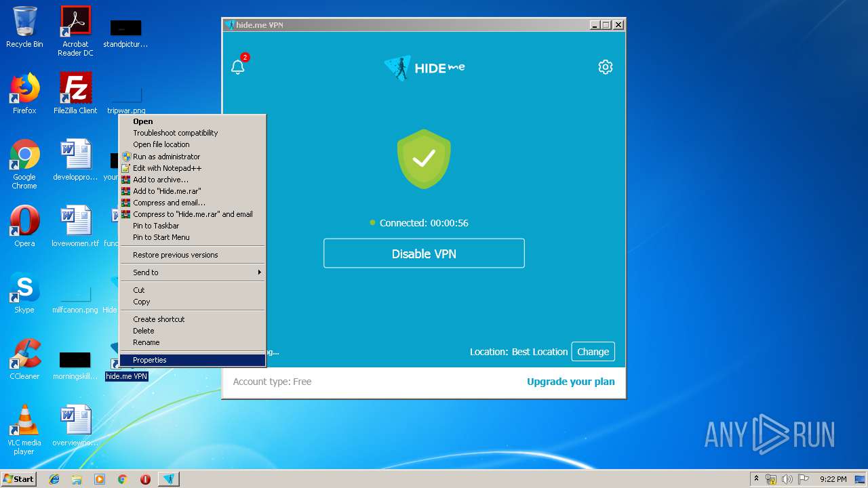868x488 pixels.
Task: Click Change location button
Action: [593, 352]
